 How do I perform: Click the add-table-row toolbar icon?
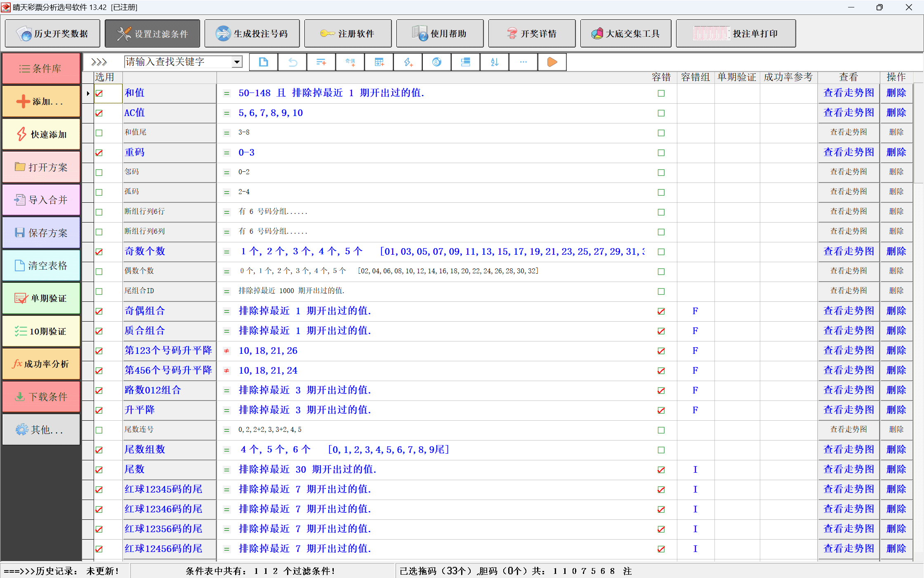pyautogui.click(x=379, y=62)
